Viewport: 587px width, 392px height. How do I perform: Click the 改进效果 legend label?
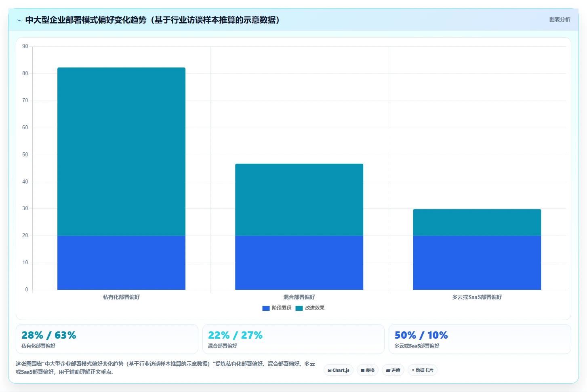315,308
